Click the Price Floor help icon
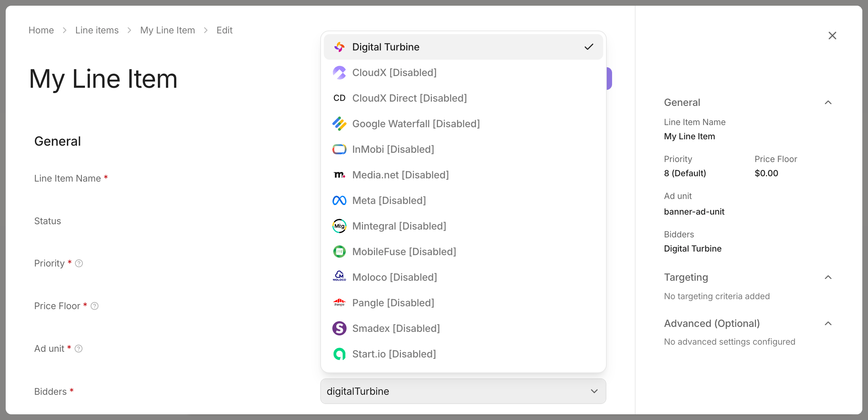Image resolution: width=868 pixels, height=420 pixels. point(95,306)
